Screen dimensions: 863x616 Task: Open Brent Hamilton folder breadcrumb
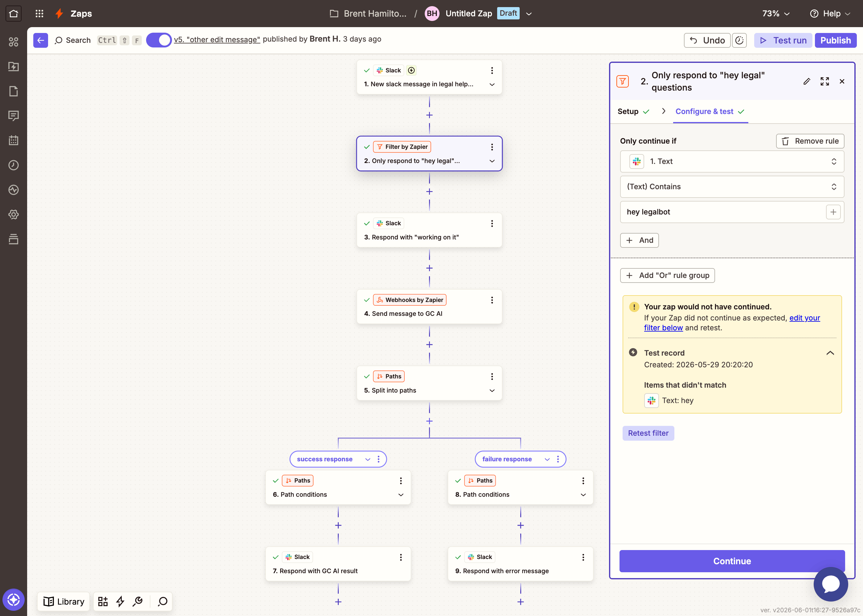pos(368,14)
